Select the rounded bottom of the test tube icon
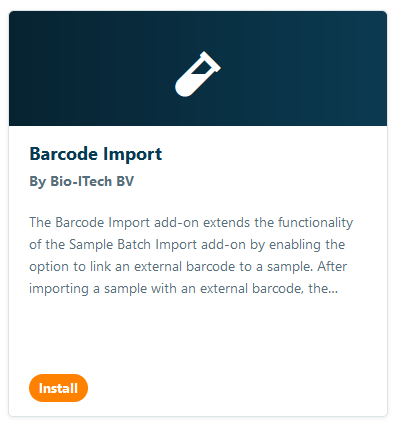 click(x=184, y=88)
